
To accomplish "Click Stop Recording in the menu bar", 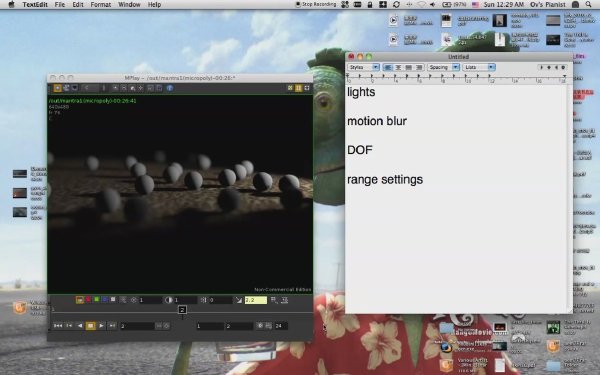I will pyautogui.click(x=316, y=5).
